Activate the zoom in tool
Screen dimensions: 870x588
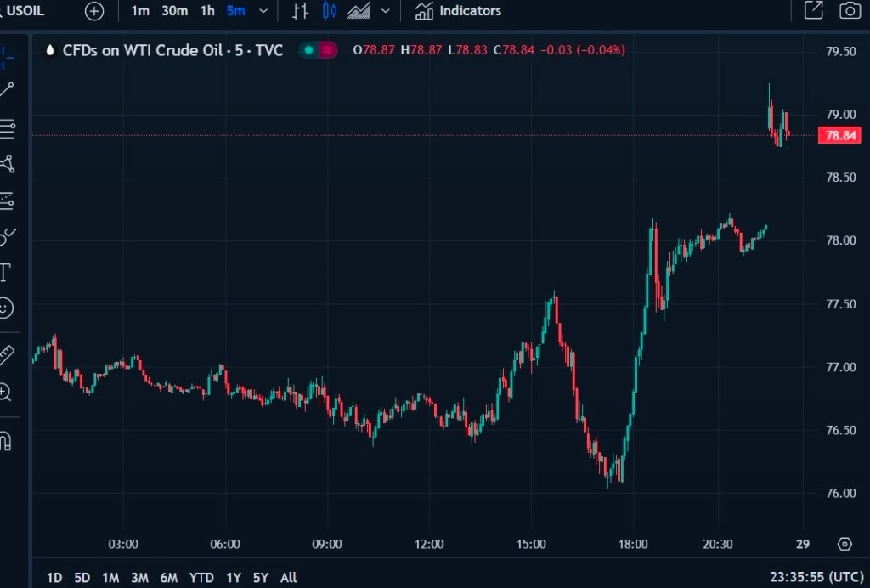click(6, 392)
